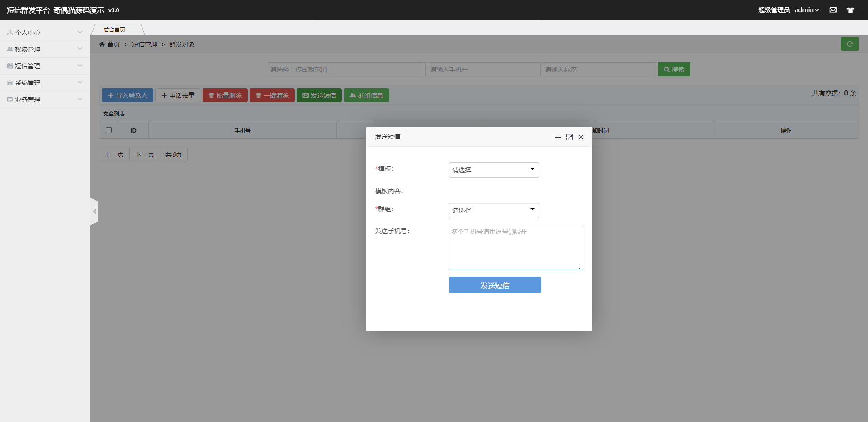Open the 群组 select dropdown
Image resolution: width=868 pixels, height=422 pixels.
click(494, 210)
